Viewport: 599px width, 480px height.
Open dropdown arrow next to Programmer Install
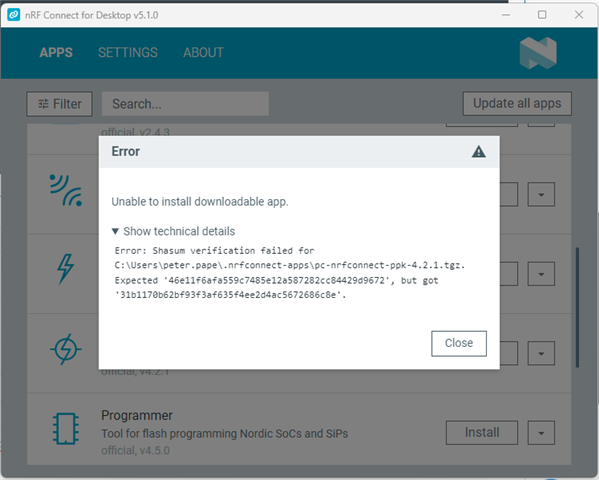(x=541, y=433)
